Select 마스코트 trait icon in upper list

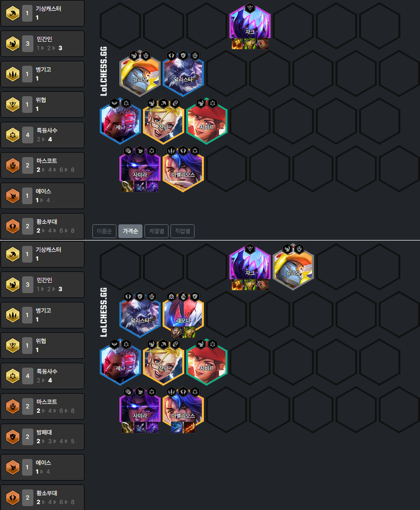12,165
